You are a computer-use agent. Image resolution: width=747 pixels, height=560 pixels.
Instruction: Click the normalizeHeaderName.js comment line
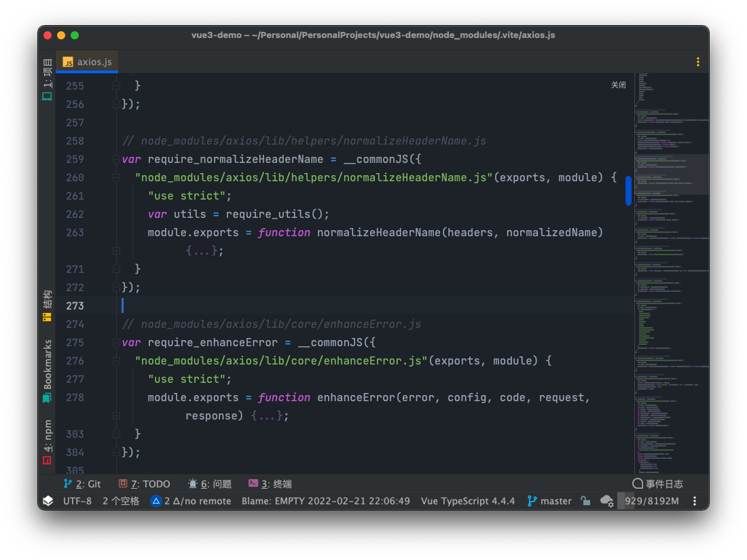(x=304, y=141)
